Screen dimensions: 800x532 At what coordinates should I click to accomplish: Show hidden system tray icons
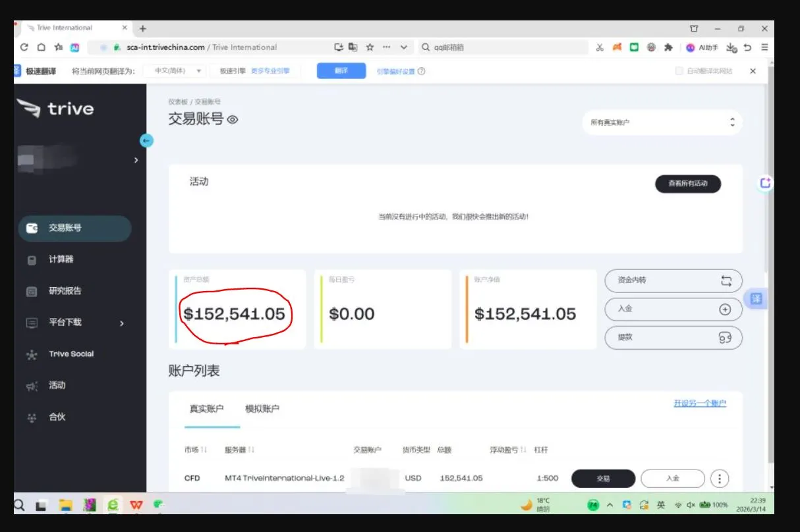coord(610,505)
